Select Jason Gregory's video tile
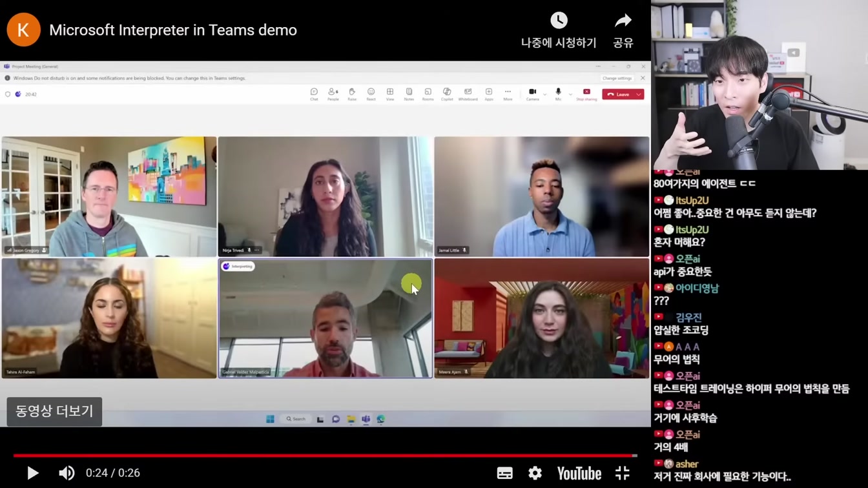The width and height of the screenshot is (868, 488). click(x=109, y=196)
